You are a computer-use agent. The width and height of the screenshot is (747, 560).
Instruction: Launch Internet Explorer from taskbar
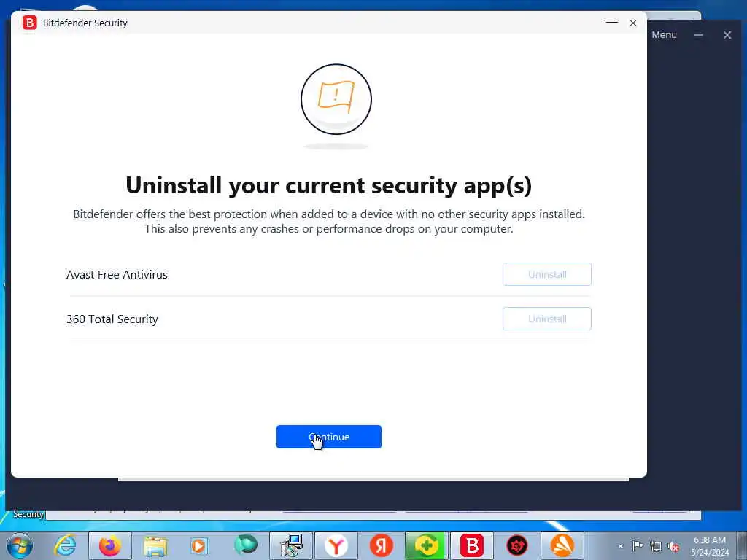[65, 545]
